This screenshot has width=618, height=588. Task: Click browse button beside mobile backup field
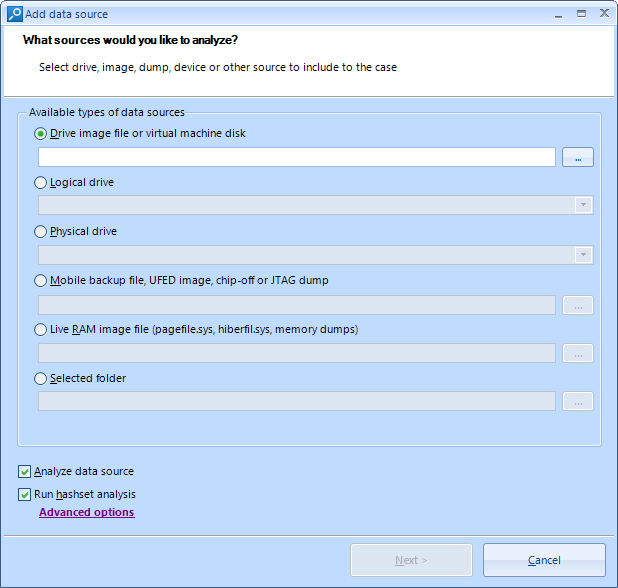578,305
